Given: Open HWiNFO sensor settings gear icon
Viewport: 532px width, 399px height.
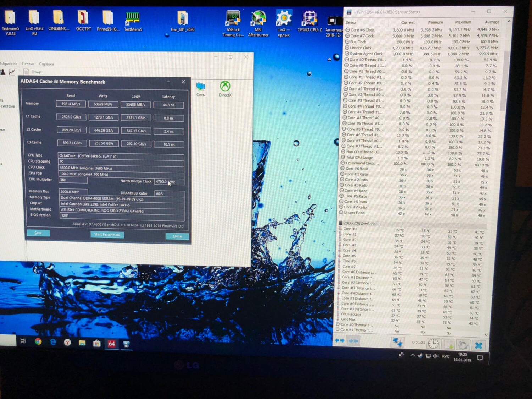Looking at the screenshot, I should coord(463,345).
